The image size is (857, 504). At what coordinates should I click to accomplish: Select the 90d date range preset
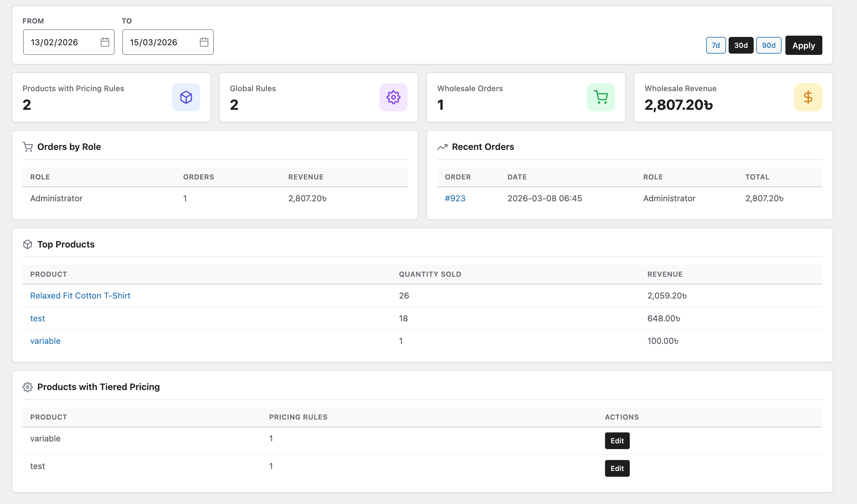click(x=769, y=45)
